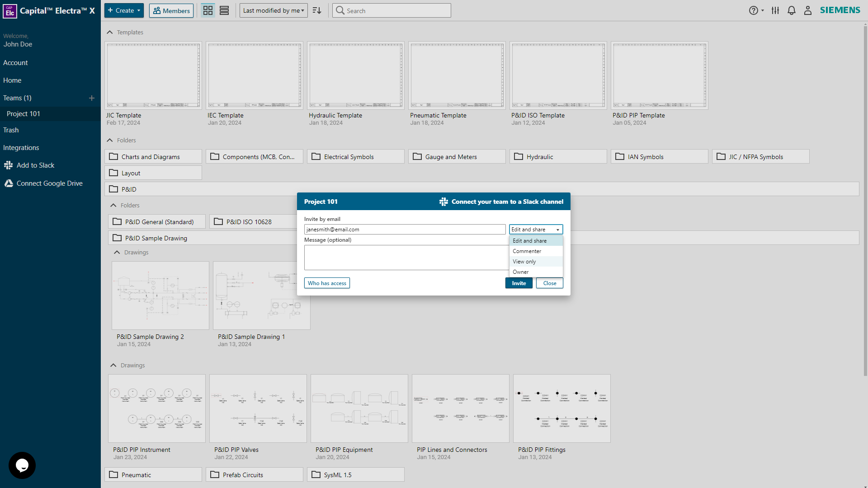Open the Last modified by me dropdown
The height and width of the screenshot is (488, 868).
(x=273, y=10)
